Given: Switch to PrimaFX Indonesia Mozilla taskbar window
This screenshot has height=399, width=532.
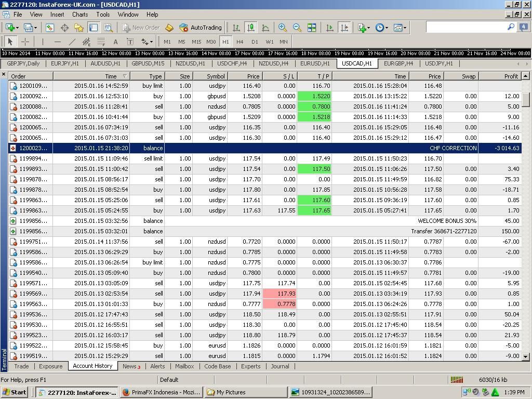Looking at the screenshot, I should point(162,392).
